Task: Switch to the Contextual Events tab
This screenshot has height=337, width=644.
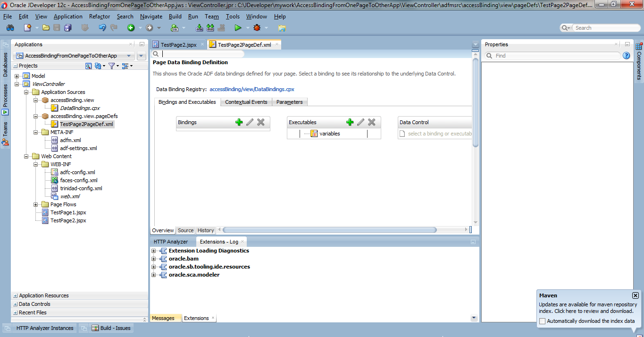Action: click(x=245, y=101)
